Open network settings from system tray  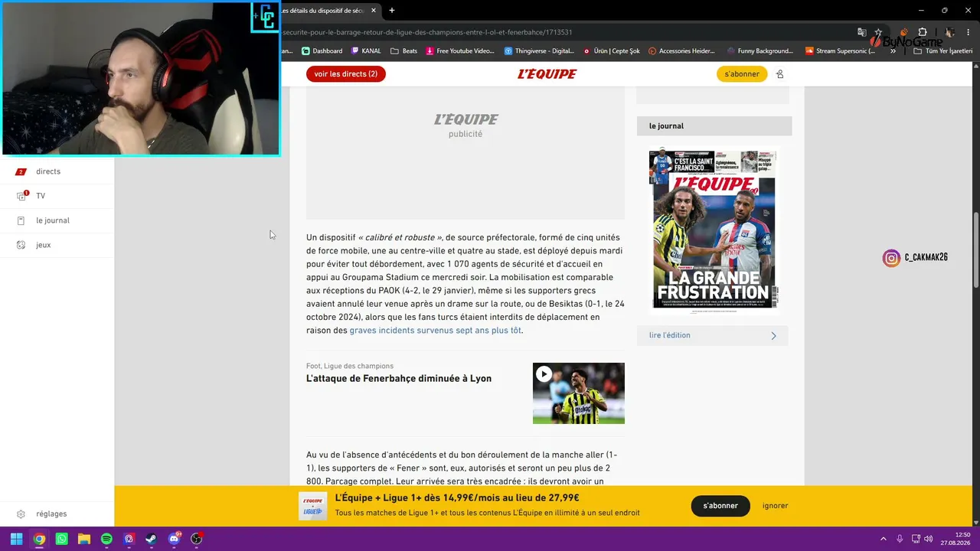pyautogui.click(x=915, y=539)
